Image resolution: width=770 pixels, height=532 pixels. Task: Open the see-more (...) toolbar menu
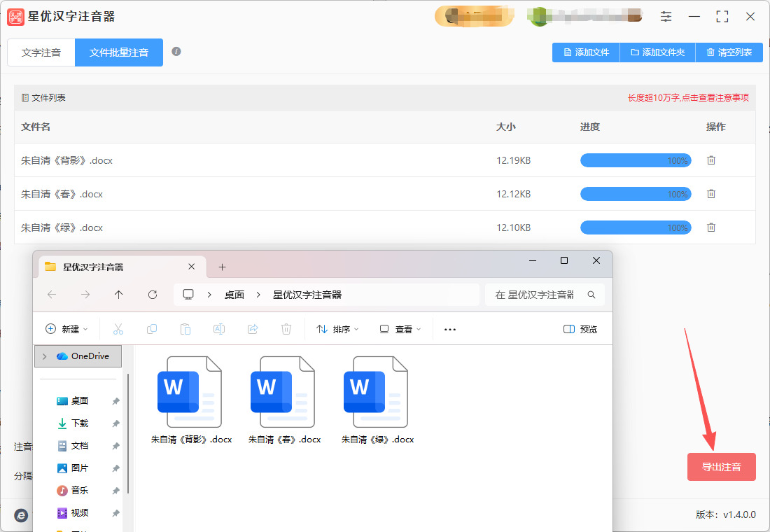[449, 328]
